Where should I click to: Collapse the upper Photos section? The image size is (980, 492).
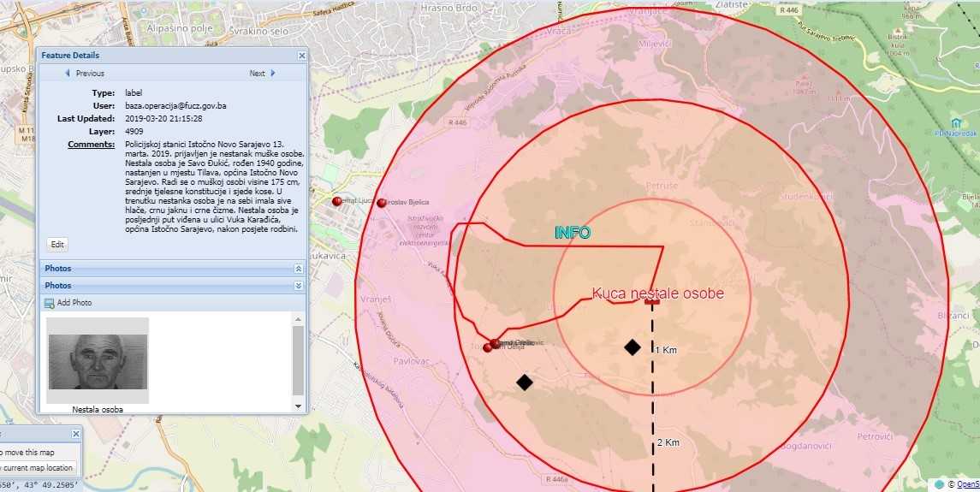(x=298, y=269)
